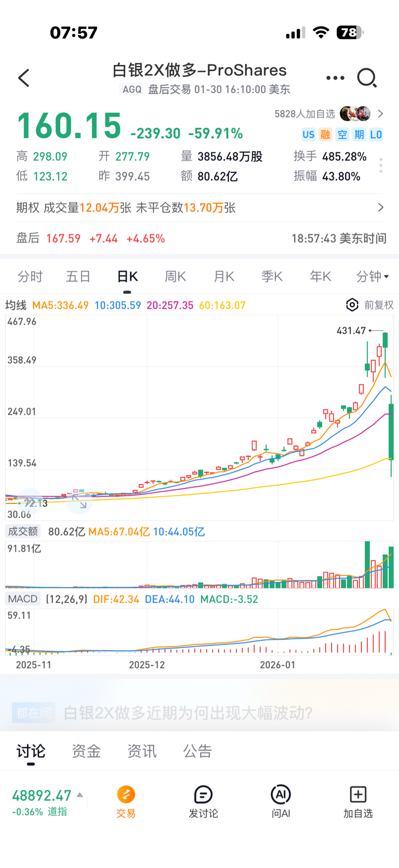Tap the chart expand arrows icon
Image resolution: width=399 pixels, height=868 pixels.
(79, 501)
